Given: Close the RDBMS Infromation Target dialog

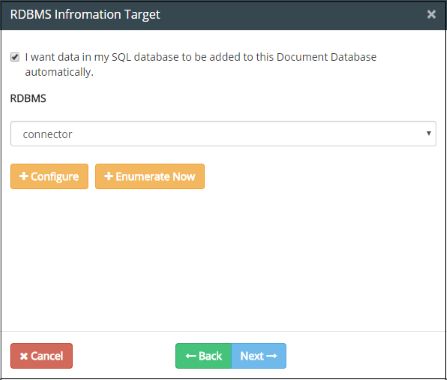Looking at the screenshot, I should [x=431, y=14].
